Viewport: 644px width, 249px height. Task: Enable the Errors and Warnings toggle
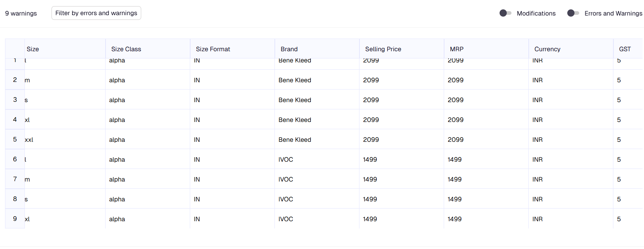(573, 13)
